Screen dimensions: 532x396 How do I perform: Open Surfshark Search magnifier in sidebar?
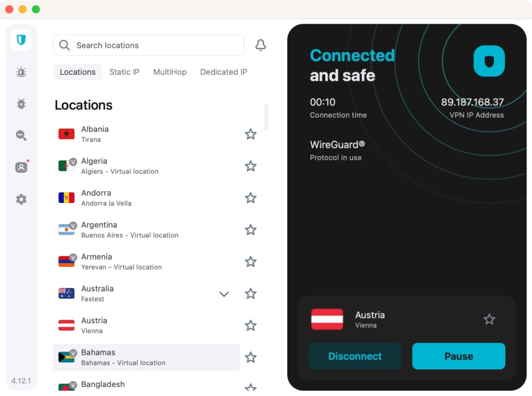(x=21, y=135)
